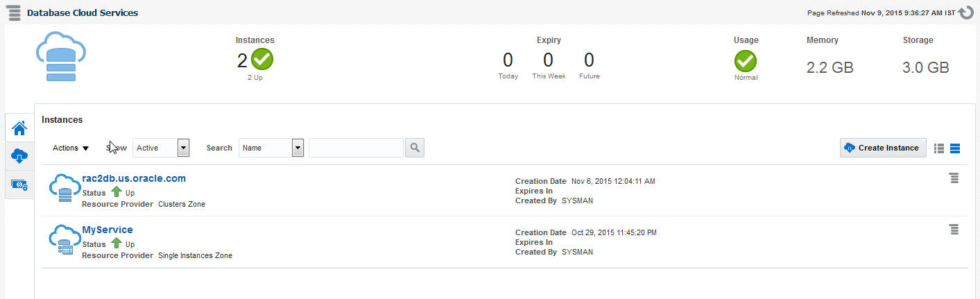Open the row actions menu for rac2db.us.oracle.com
Screen dimensions: 980x299
[x=954, y=178]
